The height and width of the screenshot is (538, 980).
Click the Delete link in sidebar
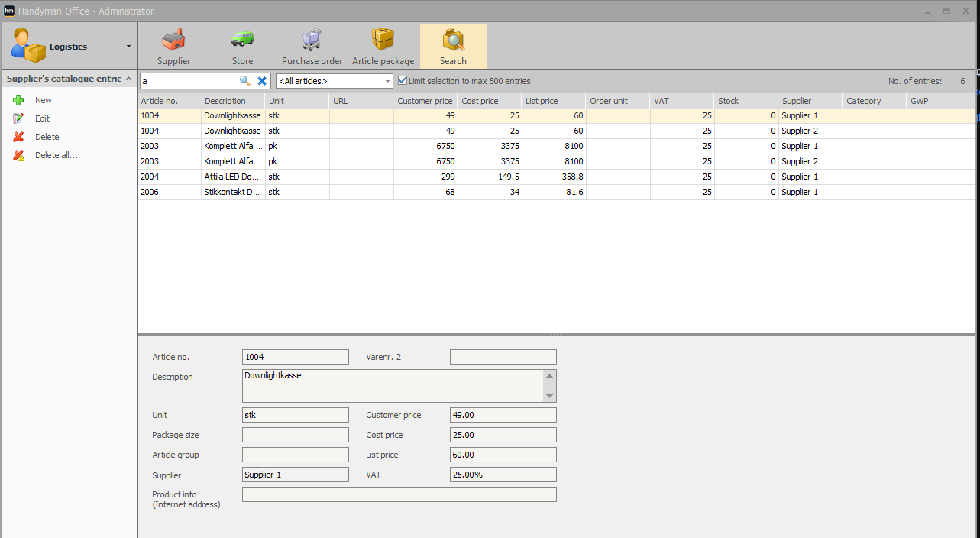pos(47,137)
